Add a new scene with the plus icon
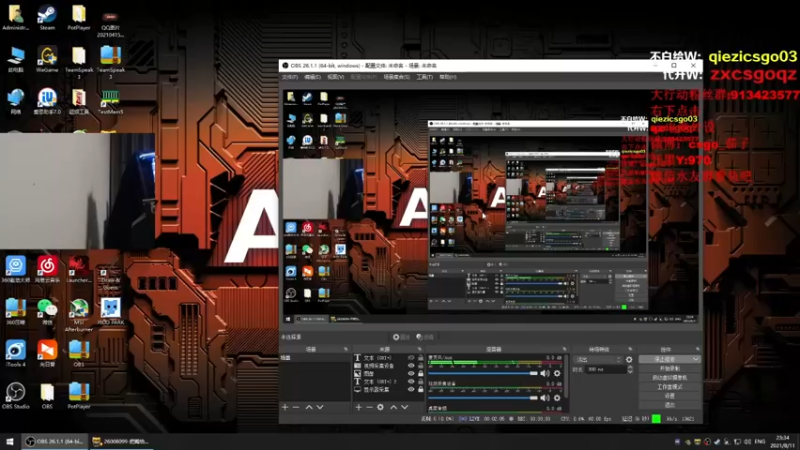800x450 pixels. (285, 407)
